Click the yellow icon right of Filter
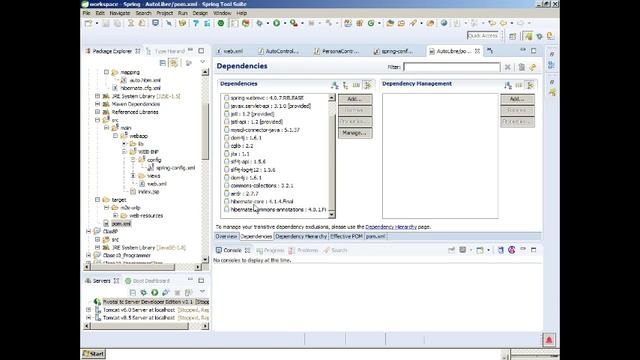This screenshot has height=360, width=640. pyautogui.click(x=533, y=67)
